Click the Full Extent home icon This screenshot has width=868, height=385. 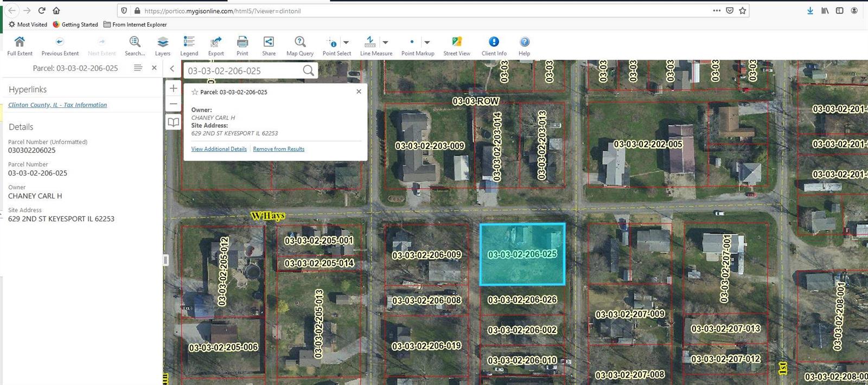(20, 42)
